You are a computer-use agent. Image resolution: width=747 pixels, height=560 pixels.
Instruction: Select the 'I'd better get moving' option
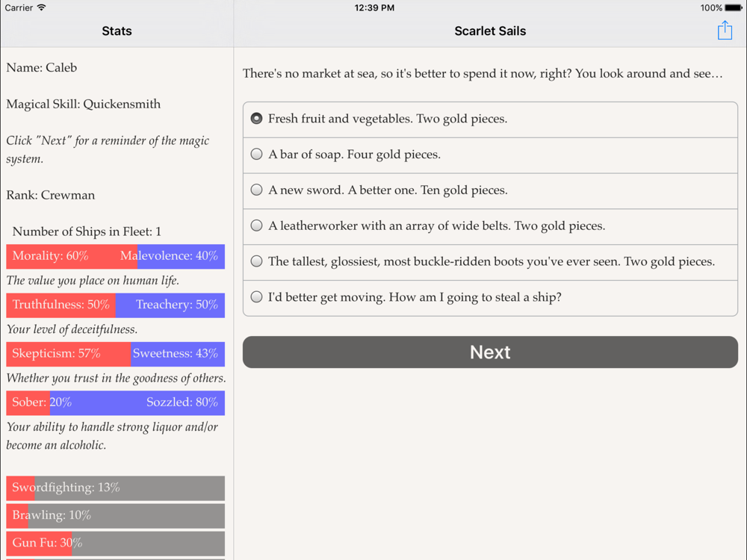click(x=490, y=298)
